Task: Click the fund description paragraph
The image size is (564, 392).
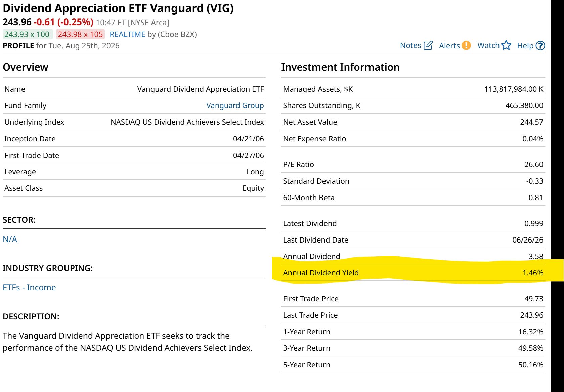Action: coord(128,342)
